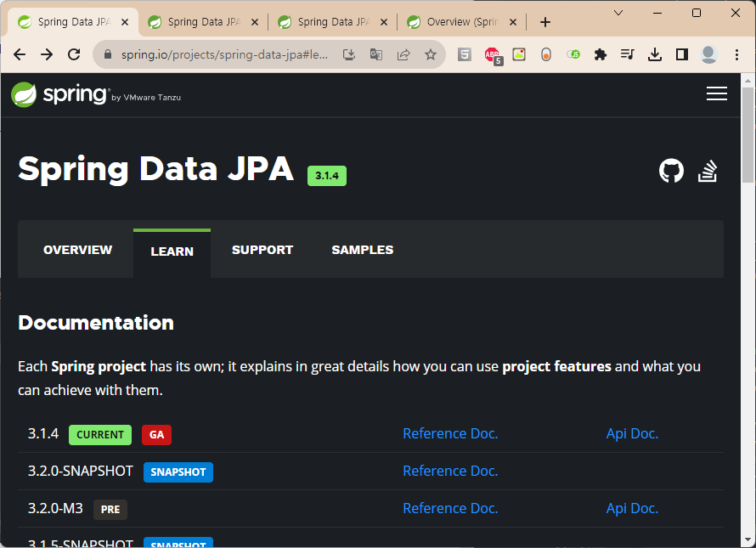The height and width of the screenshot is (548, 756).
Task: Open Chrome three-dot menu
Action: coord(736,54)
